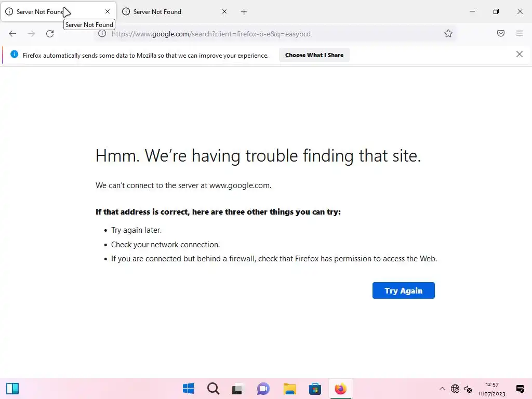Show hidden system tray icons
Screen dimensions: 532x399
[442, 389]
